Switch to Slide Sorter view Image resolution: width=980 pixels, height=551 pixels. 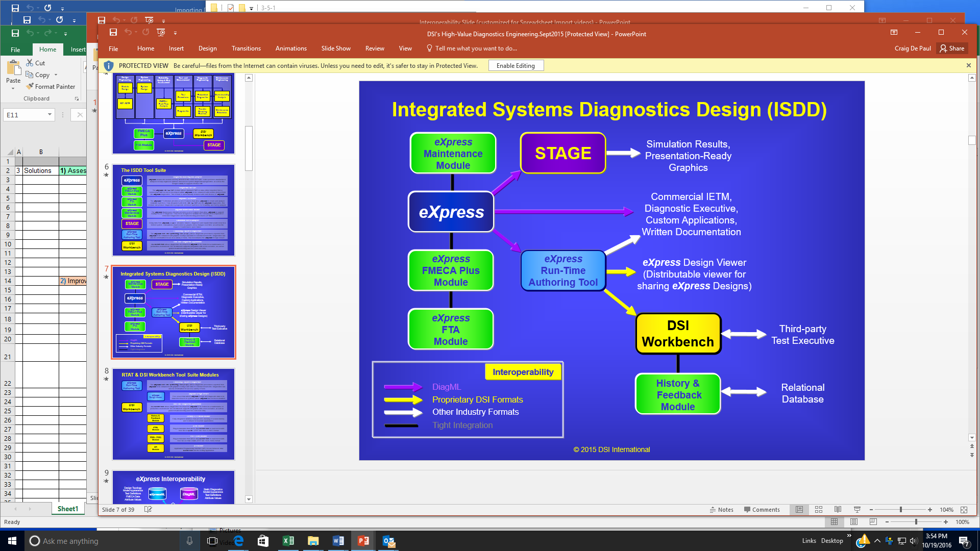tap(819, 510)
